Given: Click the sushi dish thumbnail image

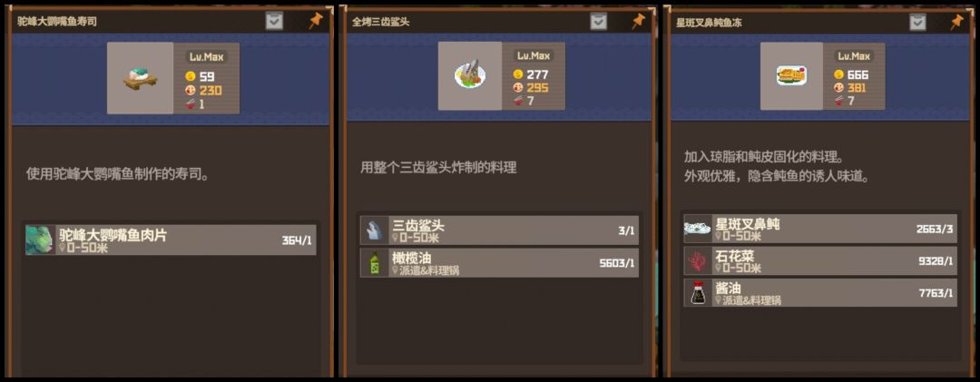Looking at the screenshot, I should [140, 78].
